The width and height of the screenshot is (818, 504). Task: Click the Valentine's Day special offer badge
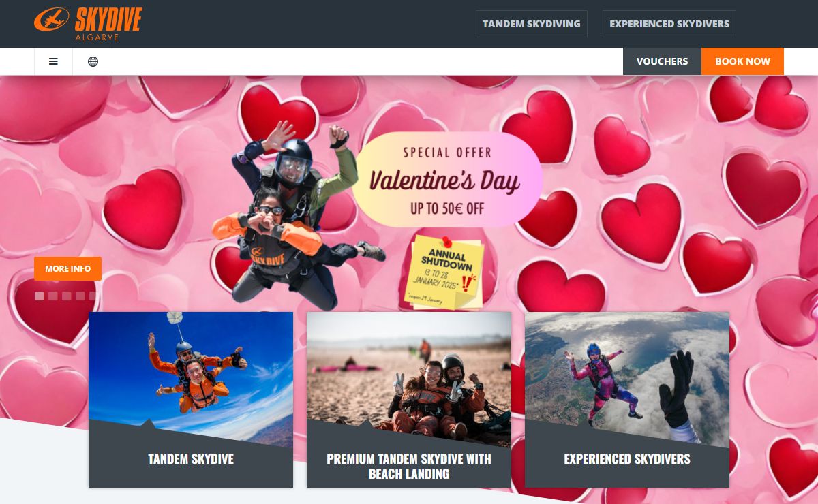tap(446, 180)
